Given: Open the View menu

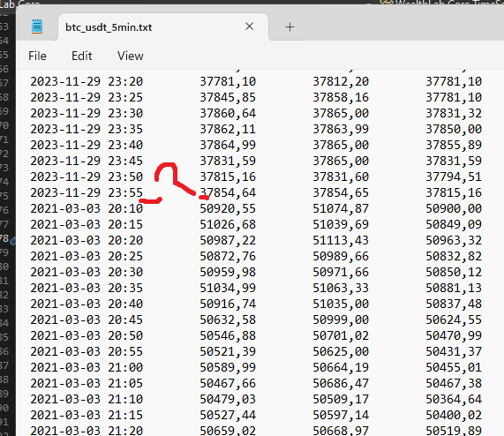Looking at the screenshot, I should point(130,56).
